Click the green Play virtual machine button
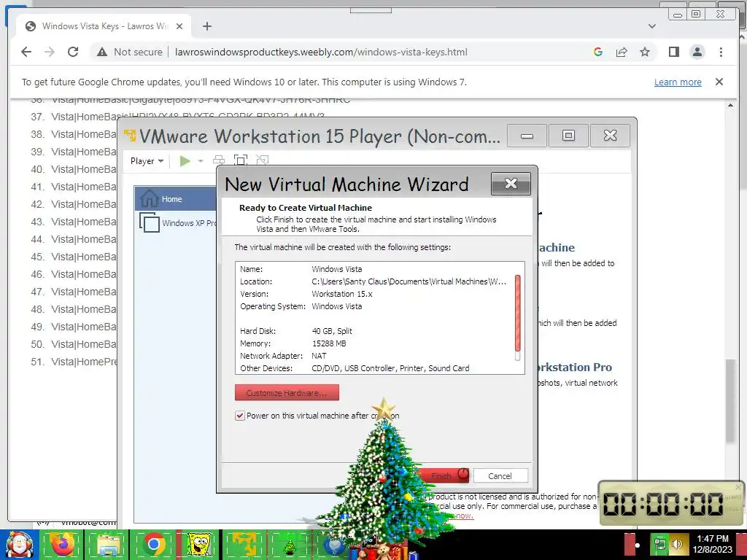Viewport: 747px width, 560px height. coord(185,161)
